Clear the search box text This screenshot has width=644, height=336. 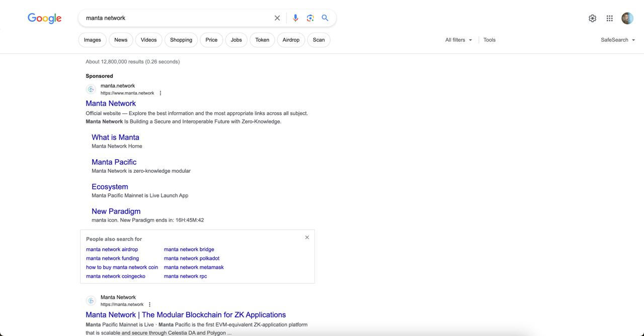click(x=277, y=18)
